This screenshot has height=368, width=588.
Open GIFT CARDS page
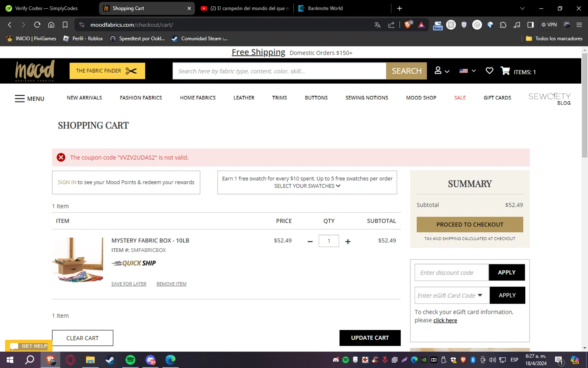coord(497,98)
